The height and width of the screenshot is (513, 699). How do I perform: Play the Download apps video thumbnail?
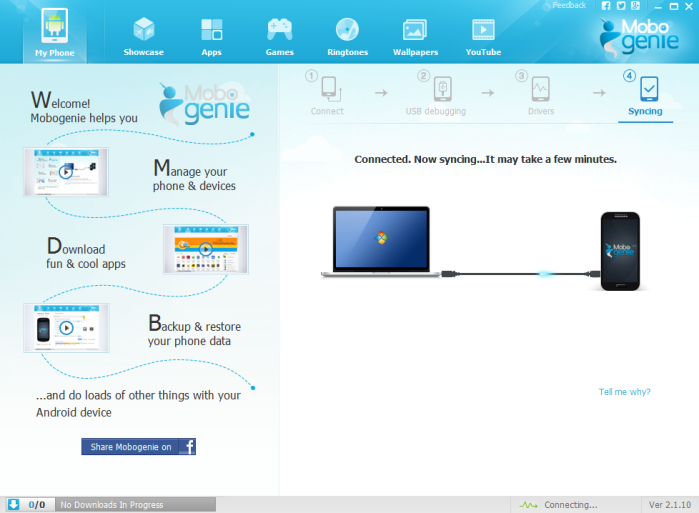(x=206, y=249)
